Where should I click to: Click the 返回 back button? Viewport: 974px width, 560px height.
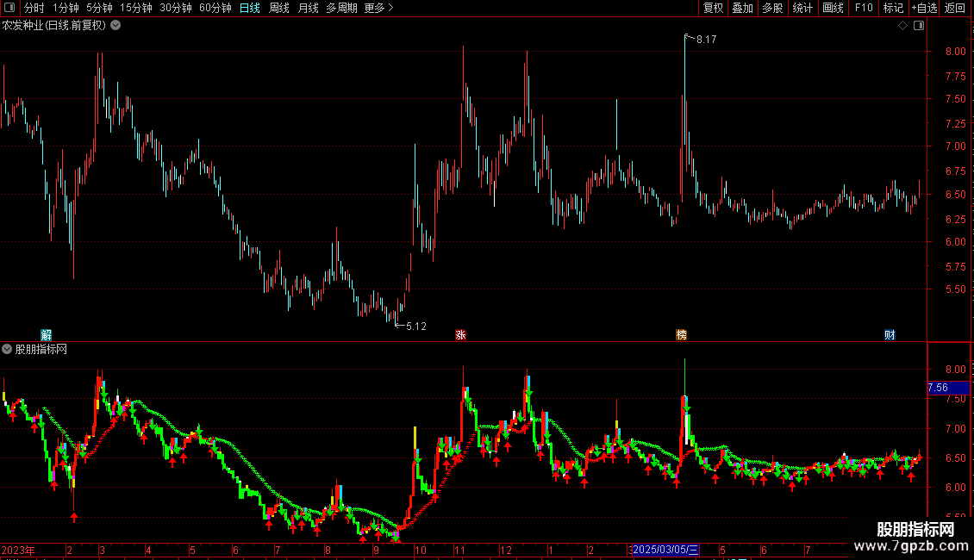point(955,8)
